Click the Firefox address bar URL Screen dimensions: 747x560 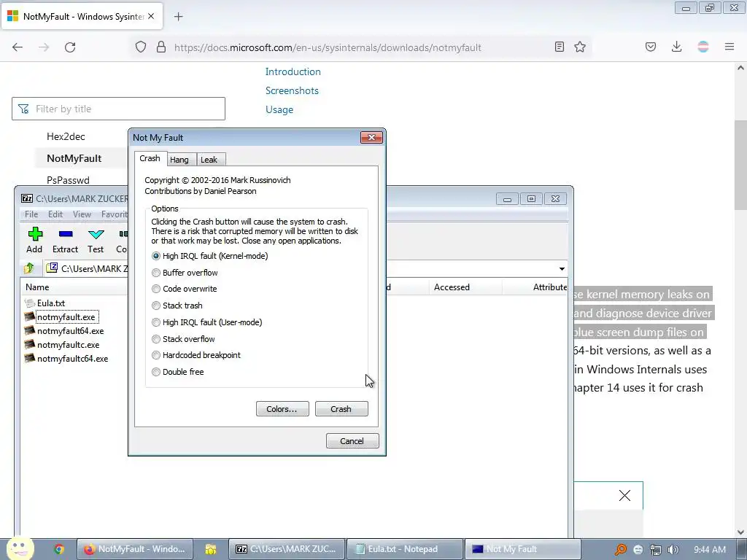[328, 47]
